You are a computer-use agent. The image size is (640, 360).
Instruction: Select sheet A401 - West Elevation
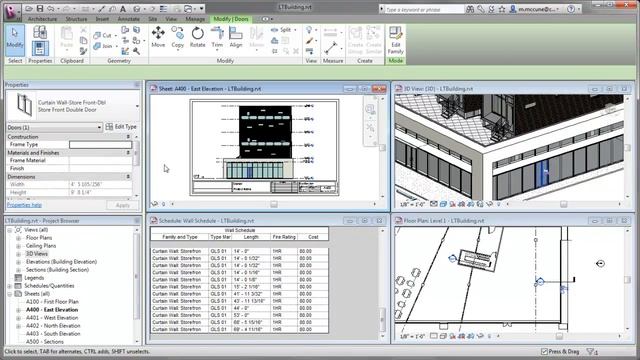point(52,318)
